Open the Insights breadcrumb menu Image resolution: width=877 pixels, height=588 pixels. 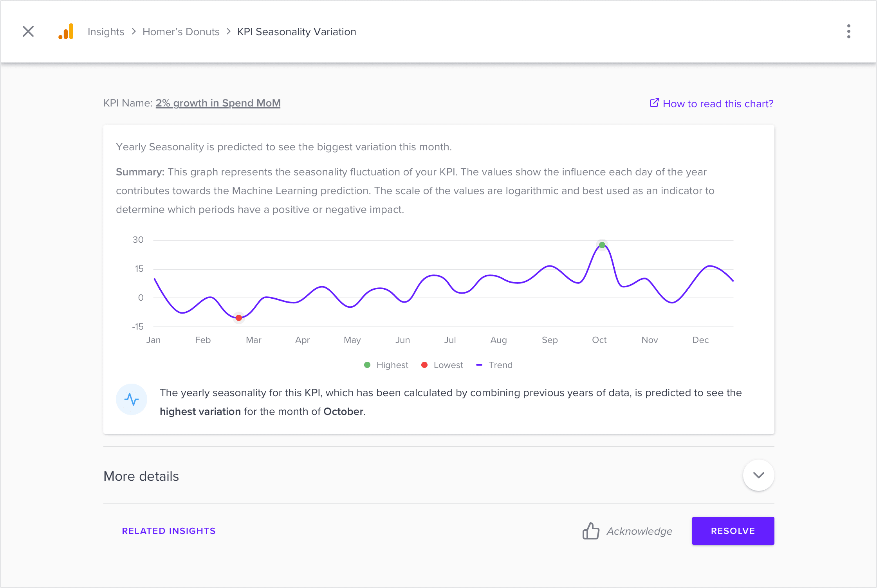106,31
